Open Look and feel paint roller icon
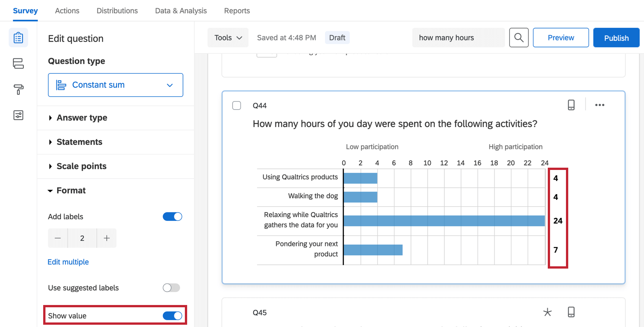 (x=18, y=90)
